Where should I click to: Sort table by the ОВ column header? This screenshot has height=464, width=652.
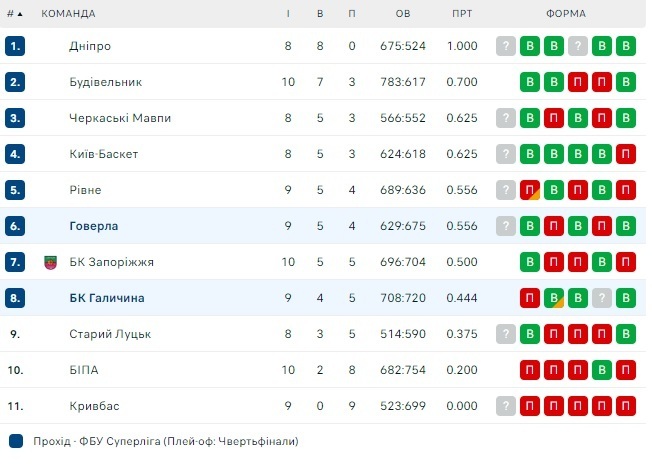[403, 14]
